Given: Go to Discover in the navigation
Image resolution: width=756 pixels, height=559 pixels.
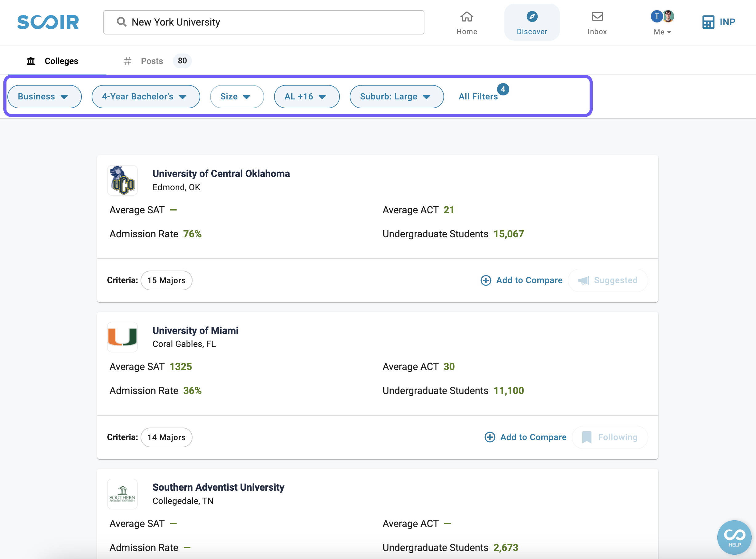Looking at the screenshot, I should pyautogui.click(x=532, y=22).
